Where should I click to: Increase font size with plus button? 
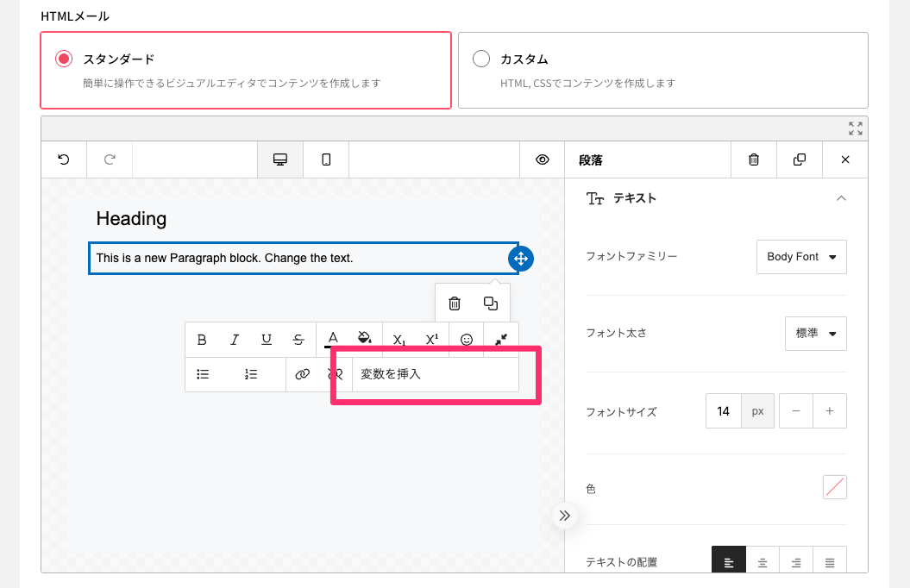830,411
